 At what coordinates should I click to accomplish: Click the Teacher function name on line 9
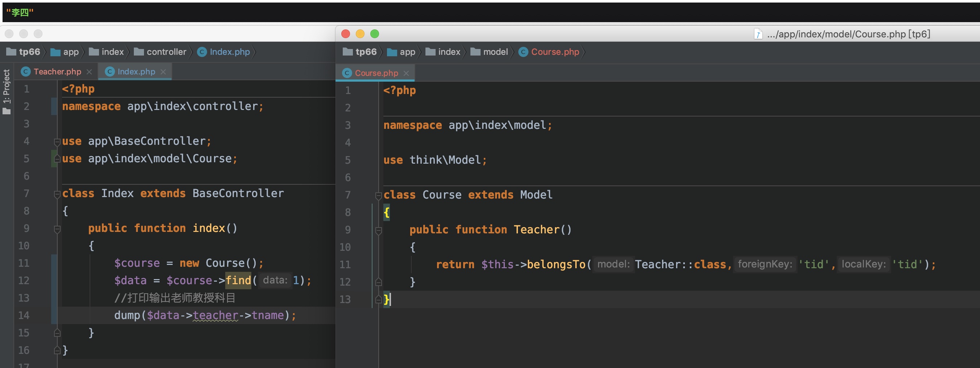536,229
